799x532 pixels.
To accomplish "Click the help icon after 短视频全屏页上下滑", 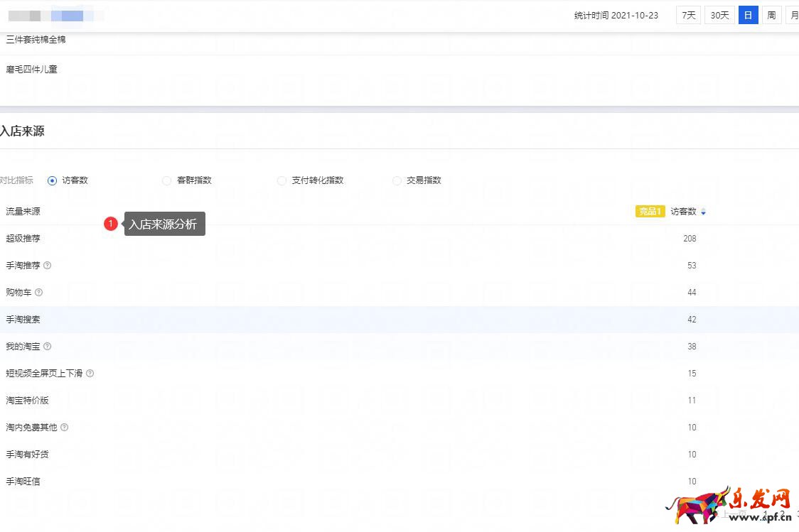I will pyautogui.click(x=90, y=374).
